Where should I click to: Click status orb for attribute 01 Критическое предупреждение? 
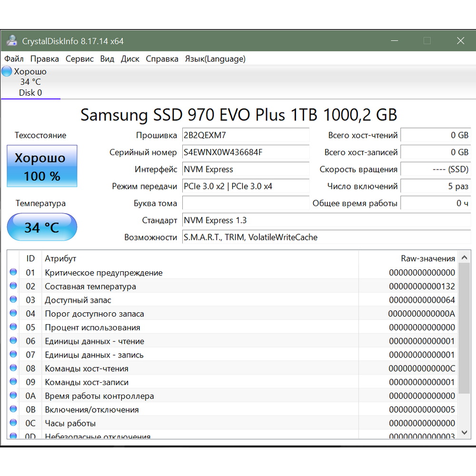[13, 272]
